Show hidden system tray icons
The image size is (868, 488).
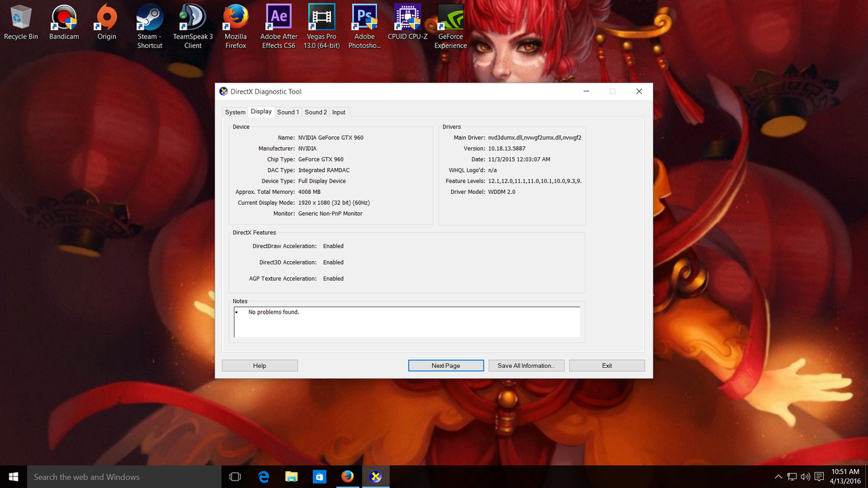(x=778, y=476)
